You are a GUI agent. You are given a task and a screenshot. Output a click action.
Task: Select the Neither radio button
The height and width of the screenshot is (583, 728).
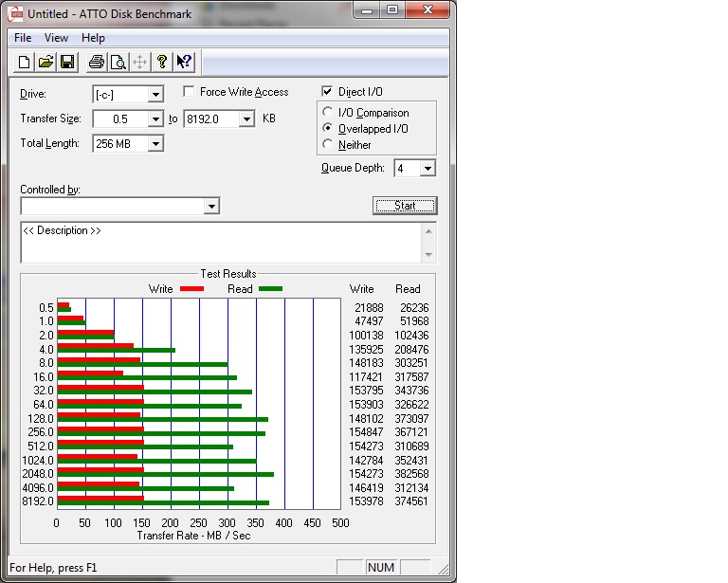point(328,145)
